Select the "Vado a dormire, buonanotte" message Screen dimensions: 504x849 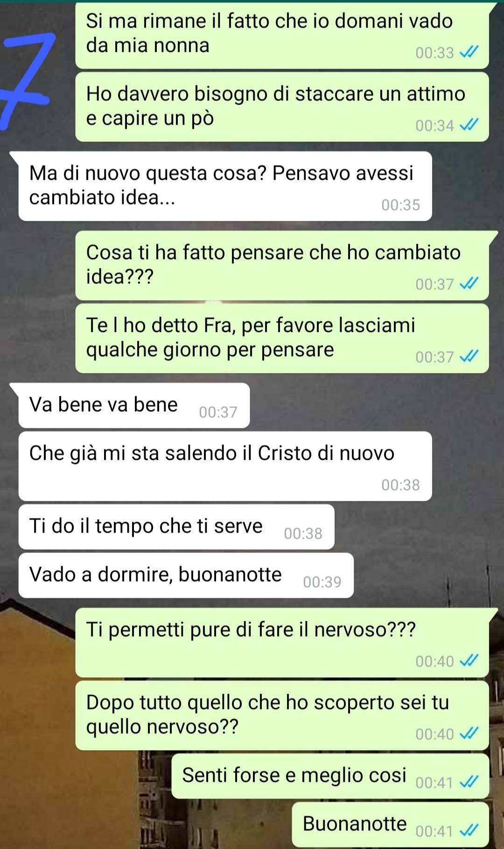click(x=186, y=575)
